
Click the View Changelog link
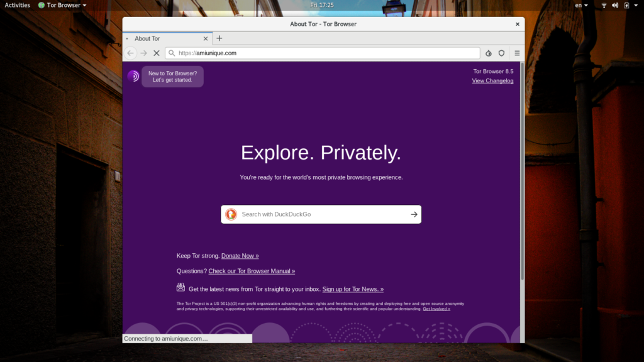click(492, 80)
